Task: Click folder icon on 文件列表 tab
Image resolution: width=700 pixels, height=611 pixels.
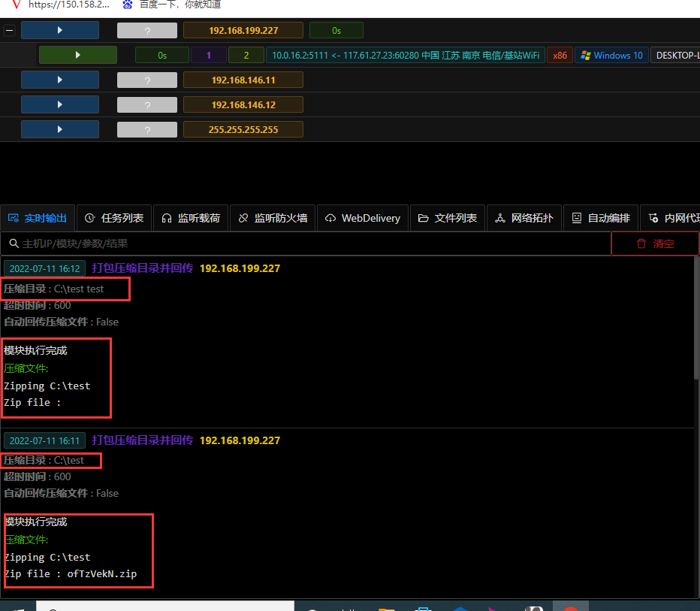Action: tap(423, 218)
